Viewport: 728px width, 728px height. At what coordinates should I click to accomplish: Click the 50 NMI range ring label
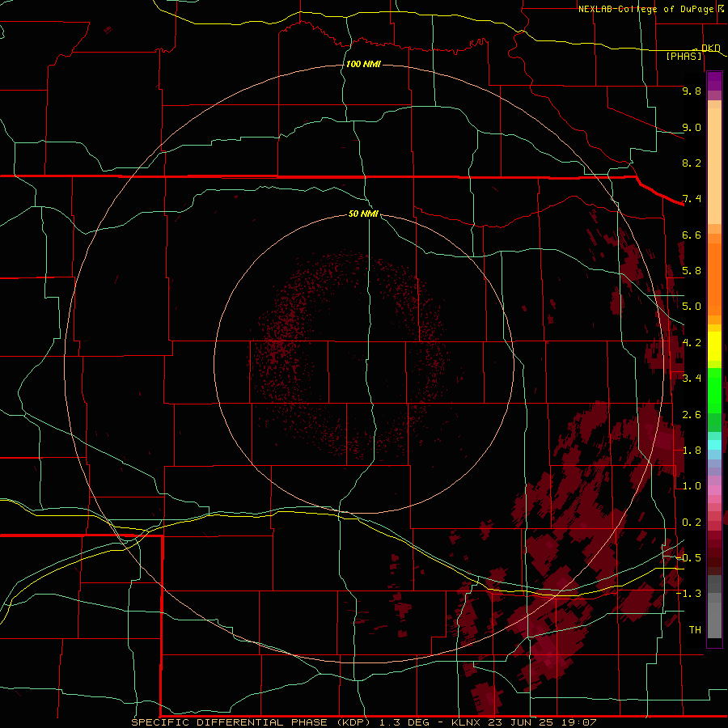click(x=363, y=214)
